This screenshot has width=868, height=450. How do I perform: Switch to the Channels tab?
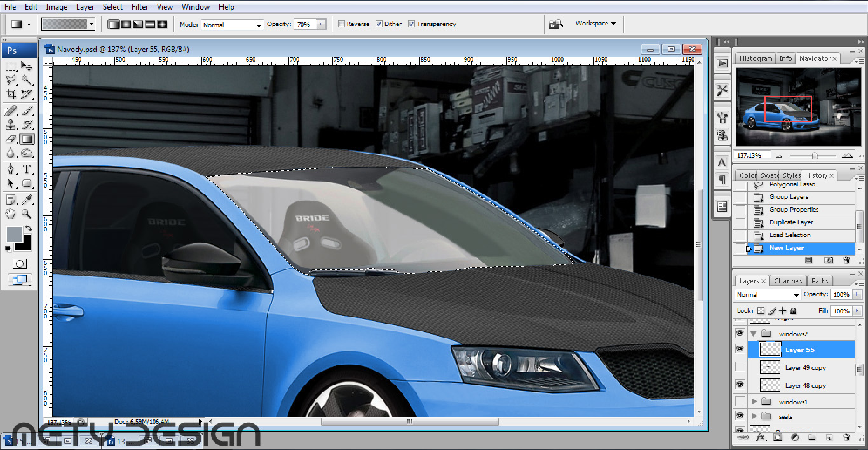point(788,281)
